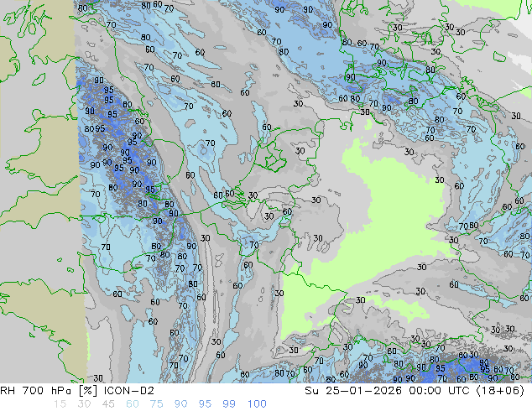Select the legend value '95' in the color scale

(205, 404)
